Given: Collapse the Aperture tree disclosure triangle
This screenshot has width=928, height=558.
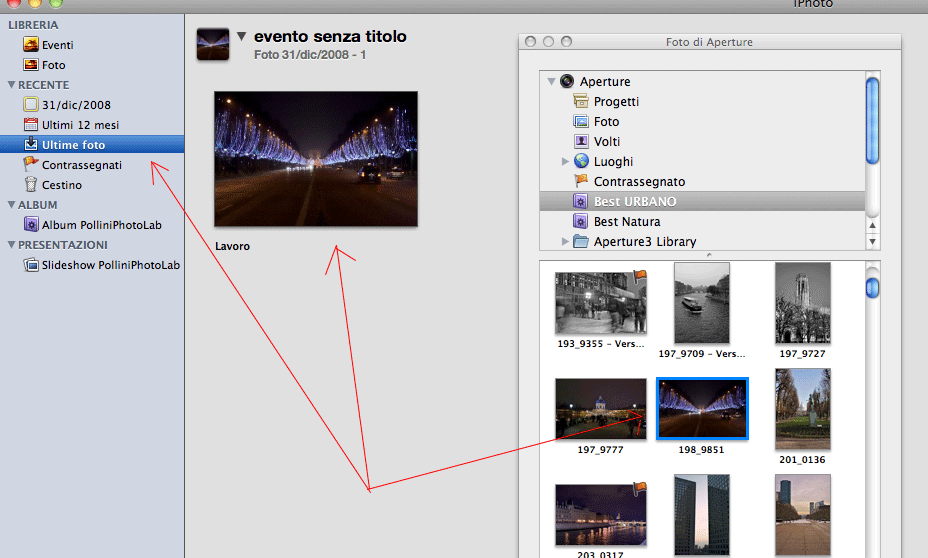Looking at the screenshot, I should [x=551, y=81].
